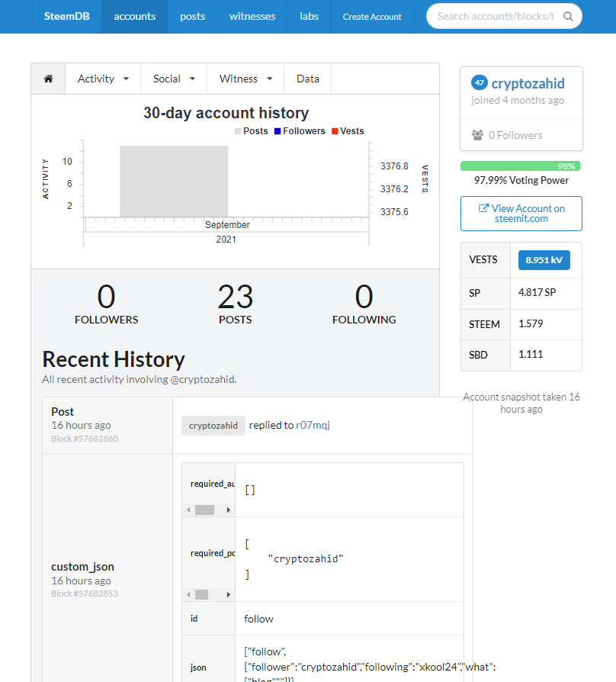Click the 30-day account history title
The image size is (616, 682).
pyautogui.click(x=226, y=113)
